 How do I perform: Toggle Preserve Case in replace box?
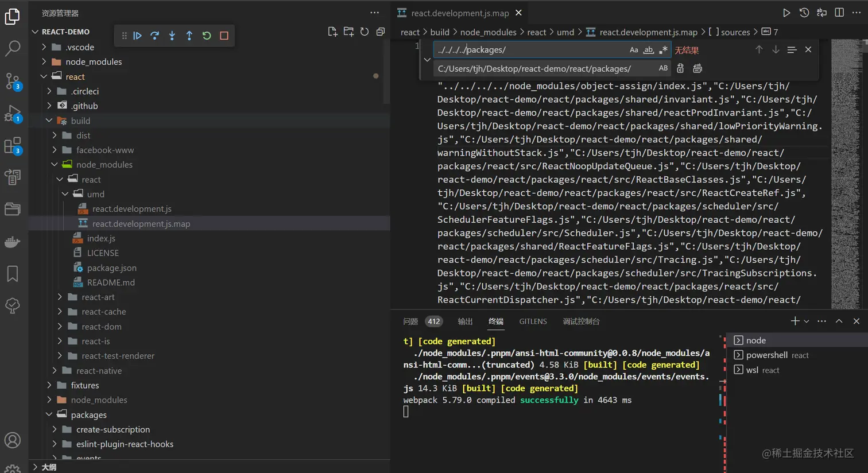[663, 68]
